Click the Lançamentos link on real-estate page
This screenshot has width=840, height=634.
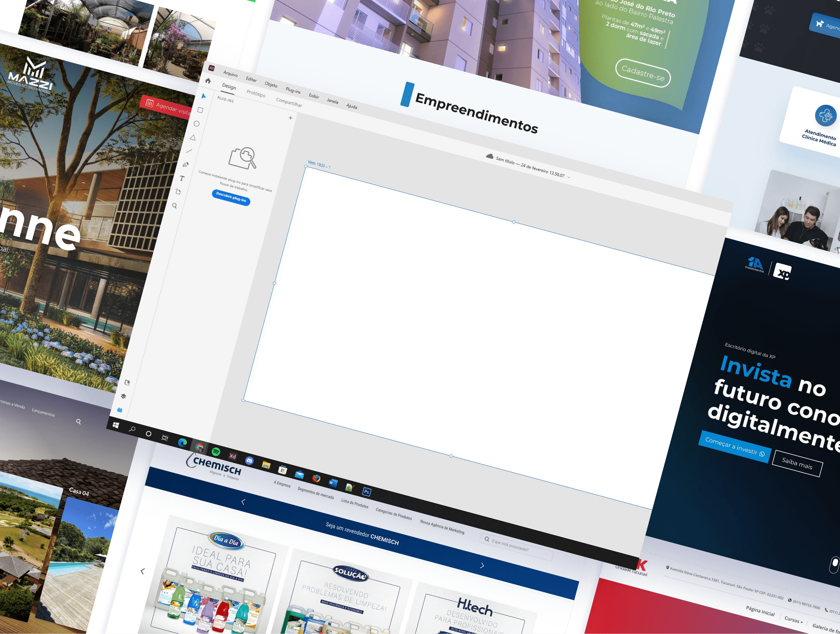click(x=43, y=412)
